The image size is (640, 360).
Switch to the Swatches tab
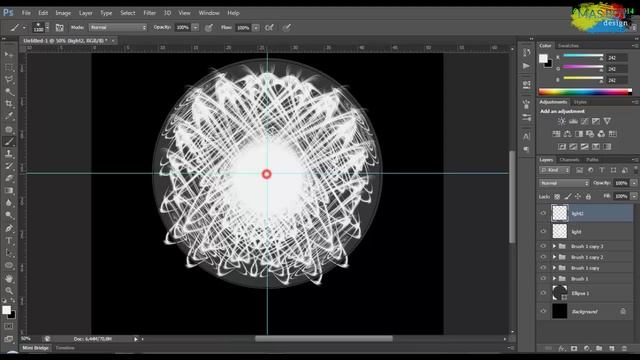568,46
